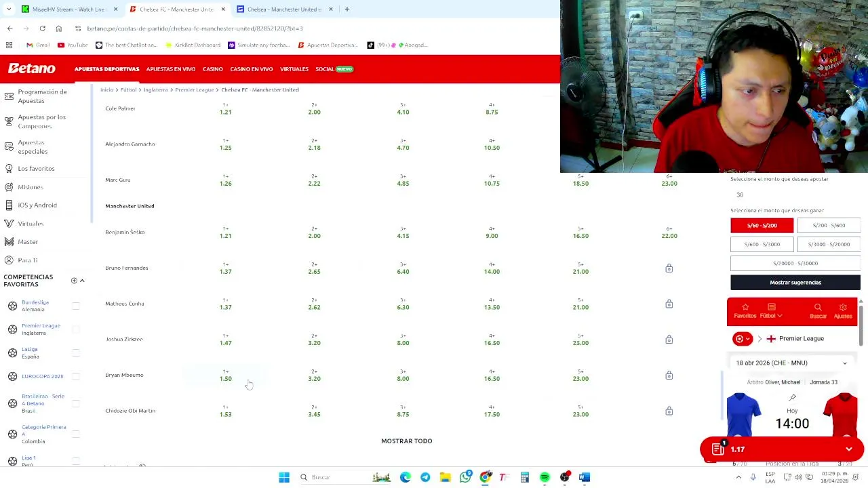Toggle Premier League favorite checkbox
The width and height of the screenshot is (868, 488).
click(76, 329)
